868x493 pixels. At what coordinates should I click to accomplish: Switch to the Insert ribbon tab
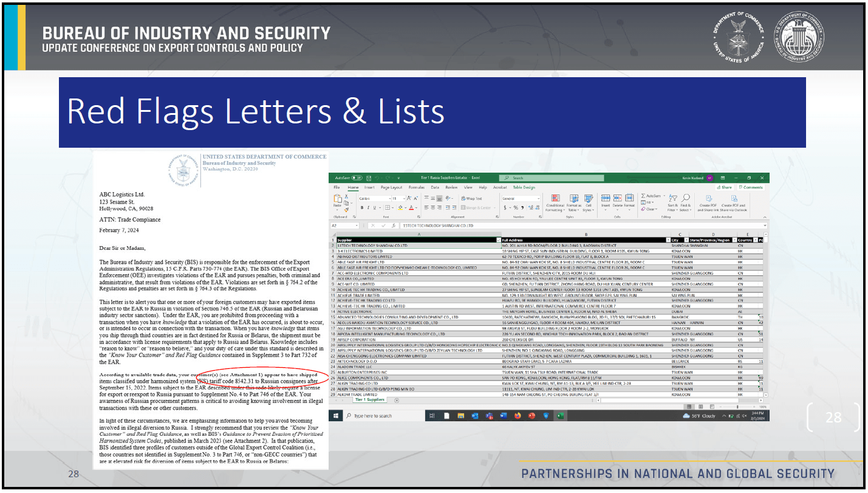pos(369,187)
